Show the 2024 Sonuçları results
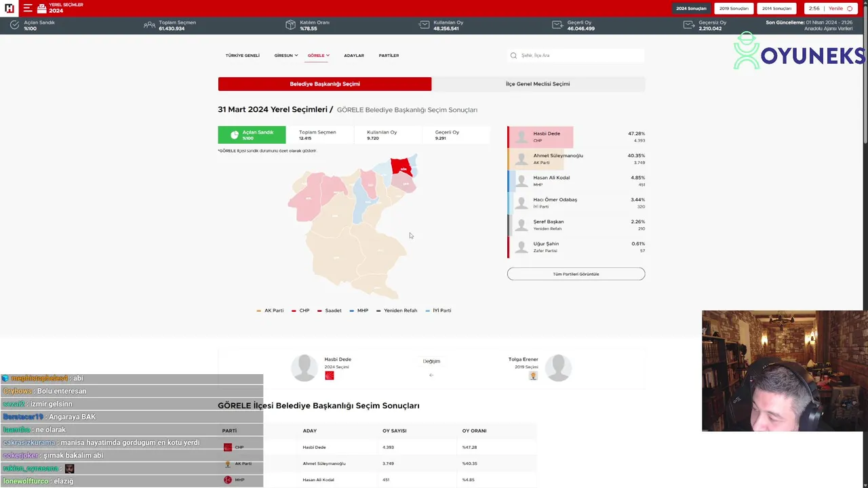 point(691,8)
